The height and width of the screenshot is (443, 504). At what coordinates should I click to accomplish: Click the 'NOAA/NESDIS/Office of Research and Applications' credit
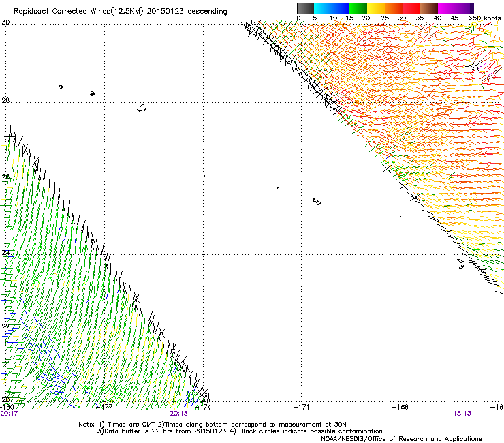401,439
